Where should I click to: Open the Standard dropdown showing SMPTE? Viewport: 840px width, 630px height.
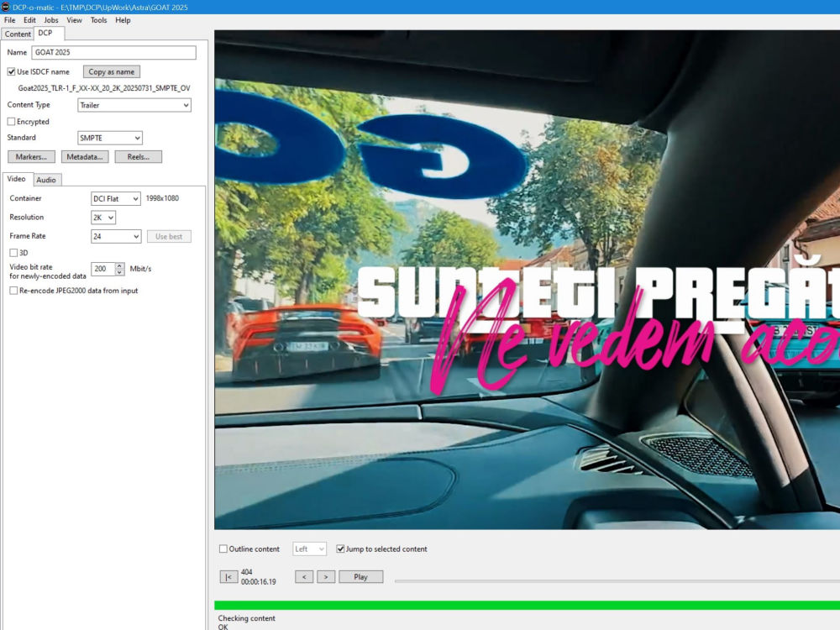point(110,139)
